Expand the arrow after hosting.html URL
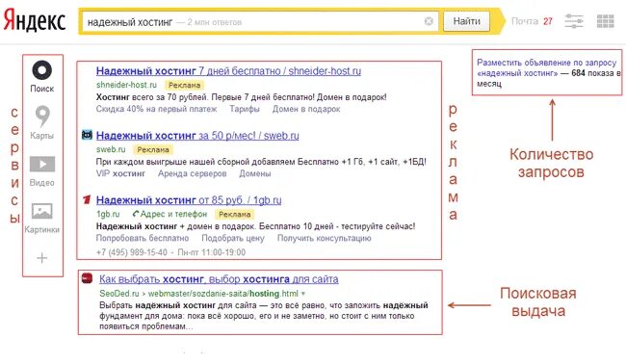626x364 pixels. point(303,294)
